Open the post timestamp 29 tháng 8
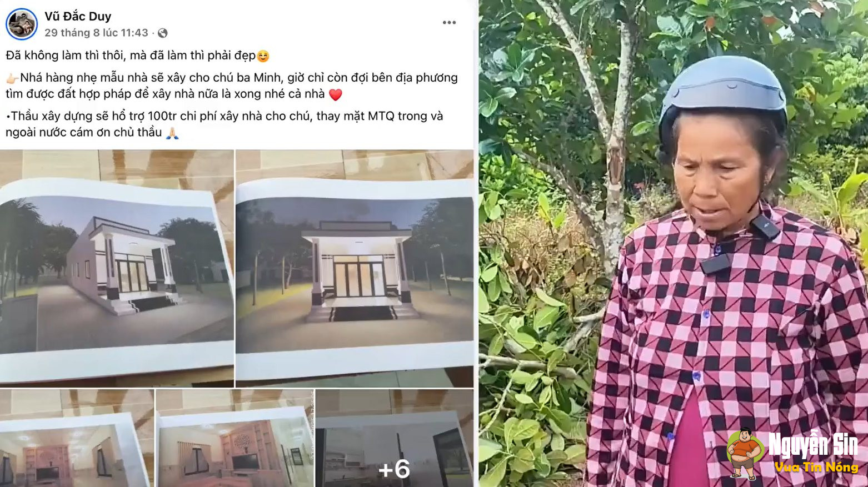This screenshot has width=868, height=487. point(96,33)
